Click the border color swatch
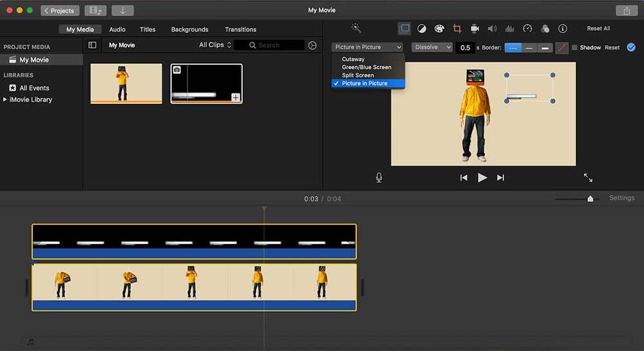 tap(562, 48)
